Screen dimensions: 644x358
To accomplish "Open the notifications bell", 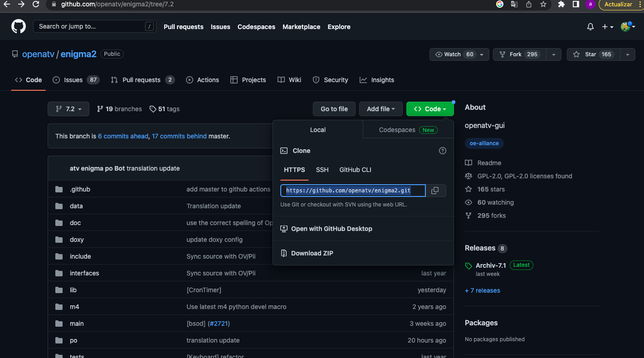I will click(x=590, y=27).
